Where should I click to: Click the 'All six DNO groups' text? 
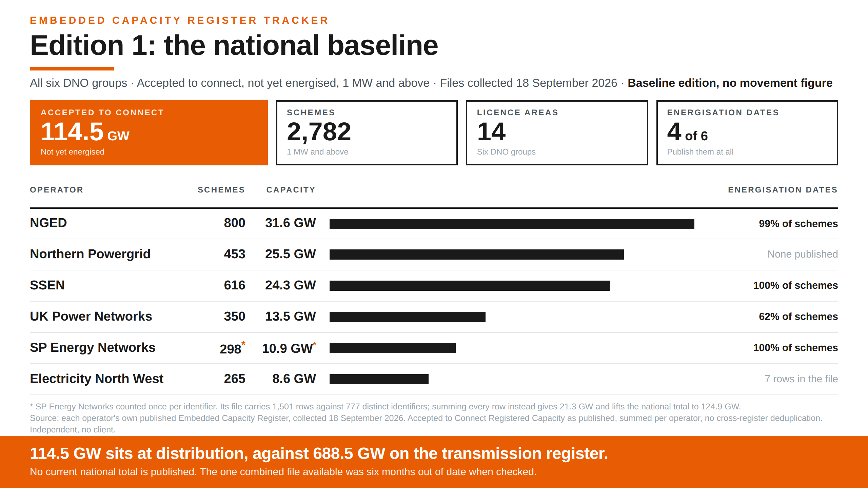[x=78, y=83]
